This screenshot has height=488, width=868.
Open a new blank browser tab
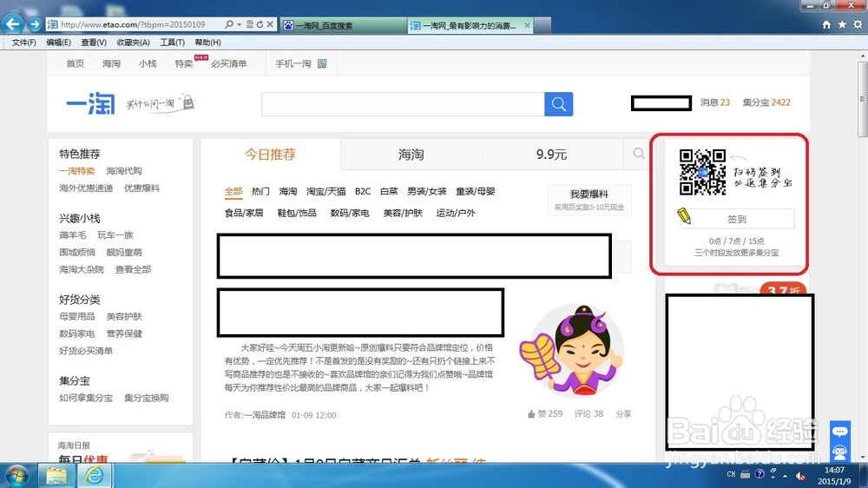click(x=542, y=25)
